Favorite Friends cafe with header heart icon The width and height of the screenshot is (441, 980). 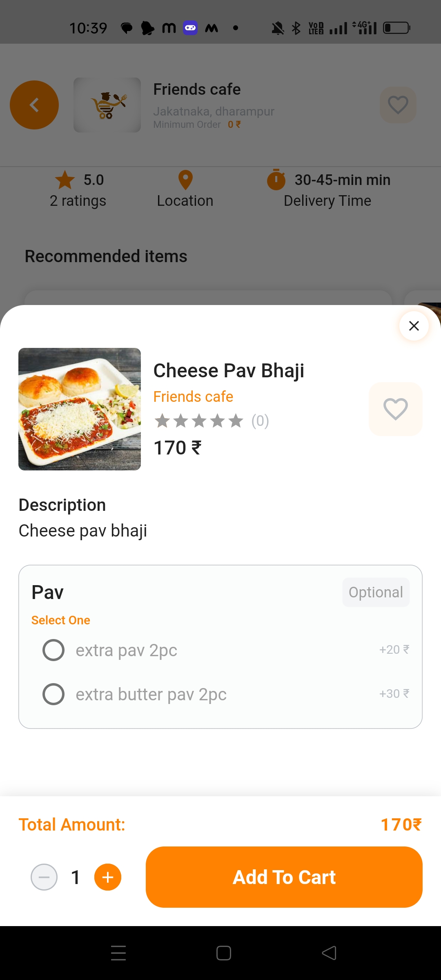tap(398, 105)
